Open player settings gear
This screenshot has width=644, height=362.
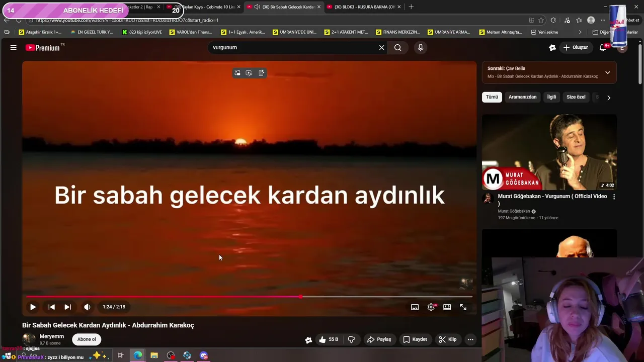coord(431,307)
